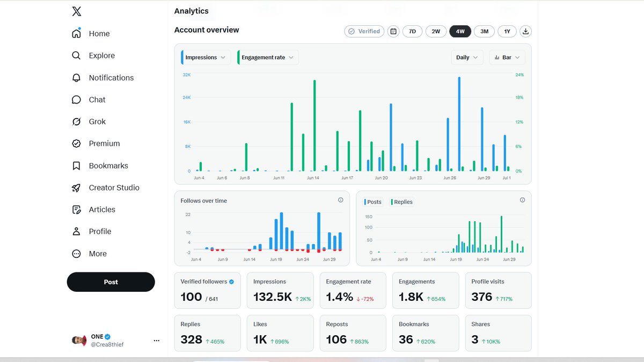Go to Notifications label in sidebar
This screenshot has height=362, width=644.
point(111,78)
